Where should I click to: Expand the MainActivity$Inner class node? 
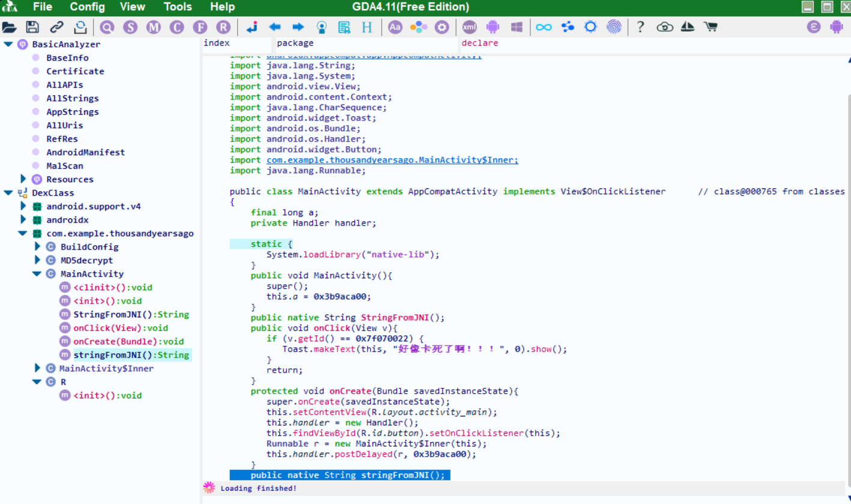point(38,368)
